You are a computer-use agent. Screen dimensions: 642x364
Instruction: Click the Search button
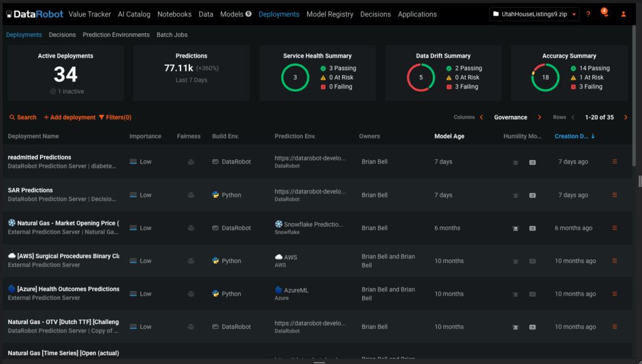tap(23, 117)
